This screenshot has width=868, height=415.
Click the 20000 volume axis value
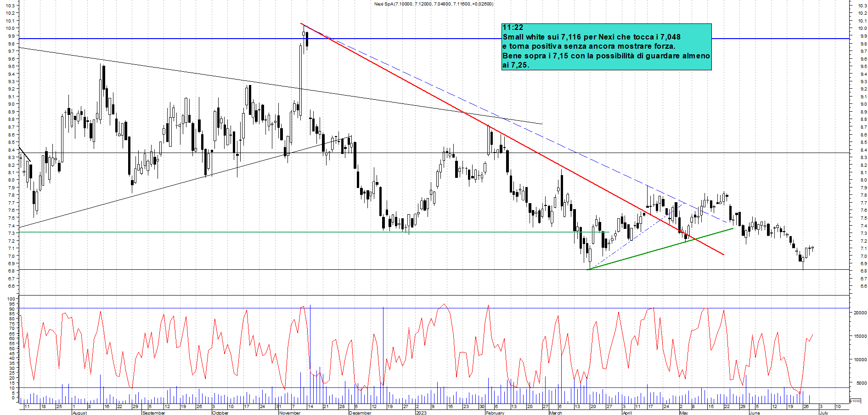[860, 313]
